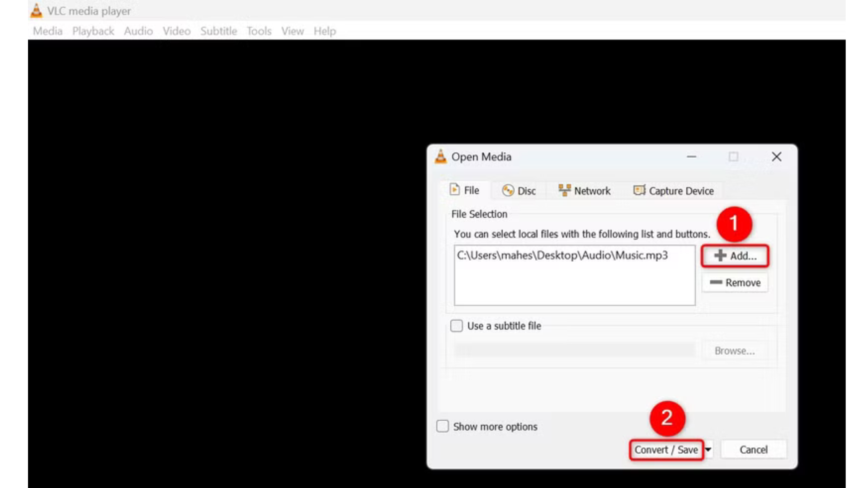868x488 pixels.
Task: Switch to the Disc tab icon
Action: [507, 190]
